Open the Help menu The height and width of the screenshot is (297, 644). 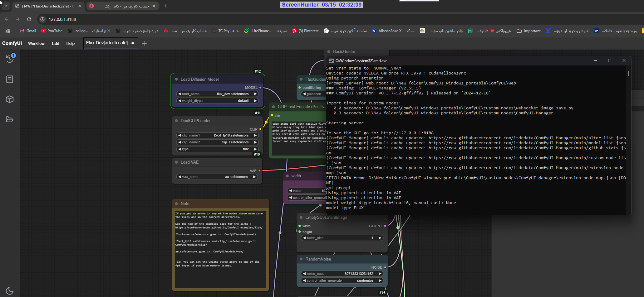(70, 43)
